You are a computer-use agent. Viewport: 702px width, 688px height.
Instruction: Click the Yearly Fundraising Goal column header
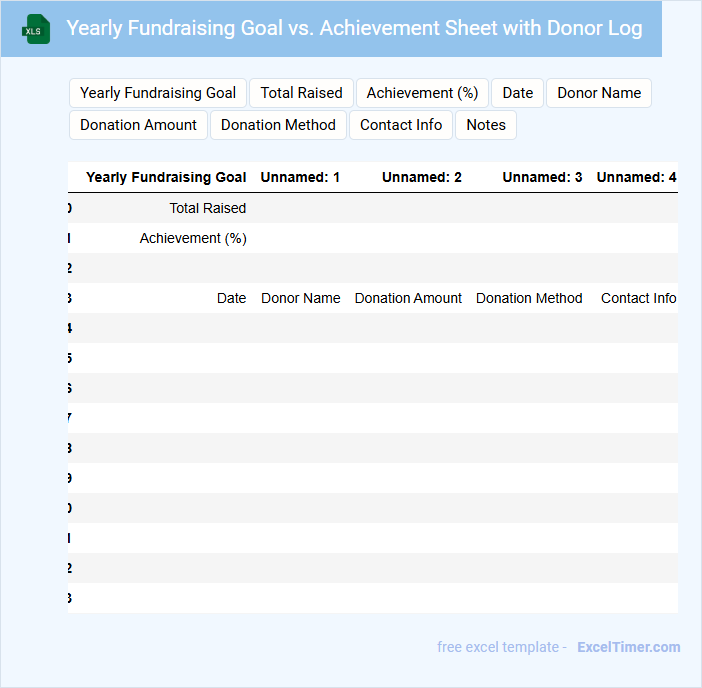[x=166, y=177]
